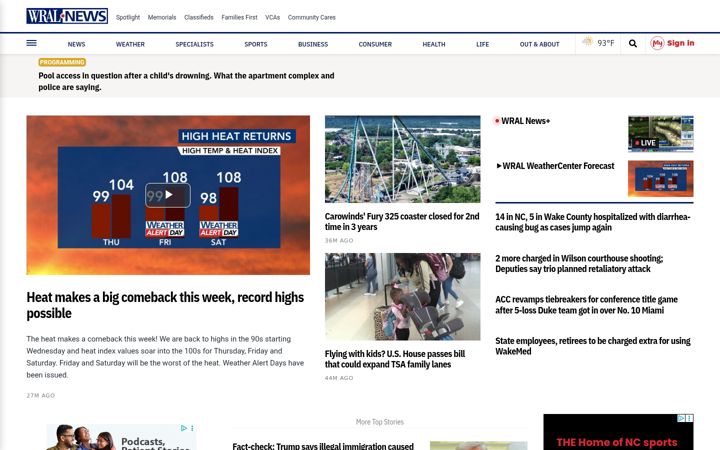This screenshot has height=450, width=720.
Task: Open the Memorials link
Action: point(162,17)
